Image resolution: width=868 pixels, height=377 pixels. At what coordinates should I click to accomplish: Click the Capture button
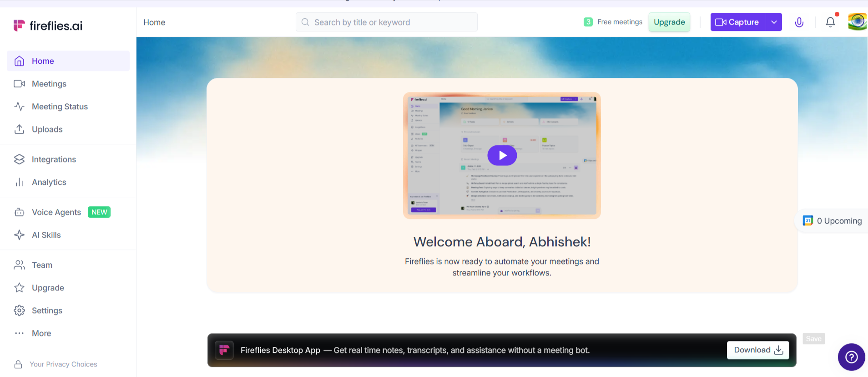click(737, 22)
